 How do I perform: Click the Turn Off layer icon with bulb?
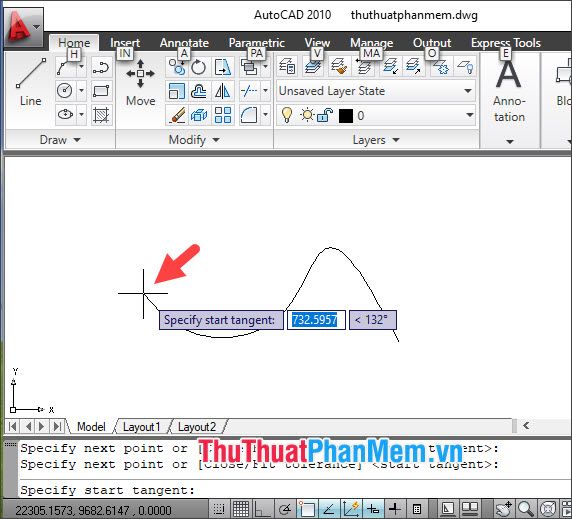point(465,67)
